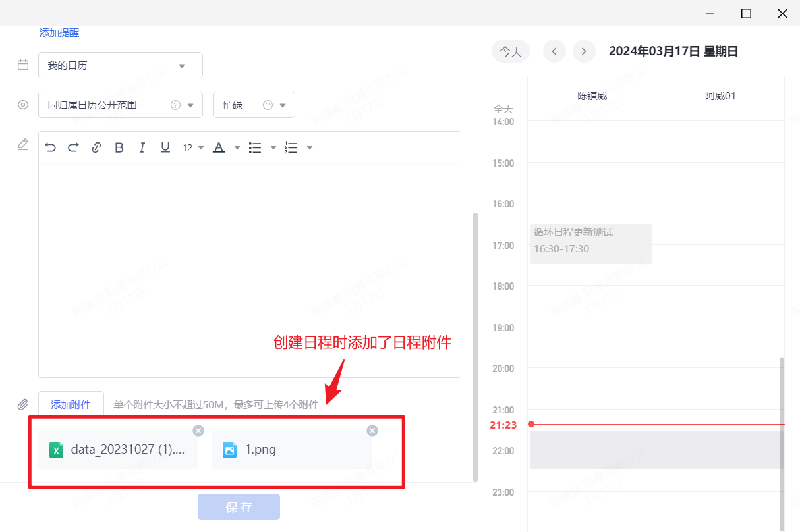Click the 添加提醒 link
This screenshot has width=800, height=532.
pos(59,33)
